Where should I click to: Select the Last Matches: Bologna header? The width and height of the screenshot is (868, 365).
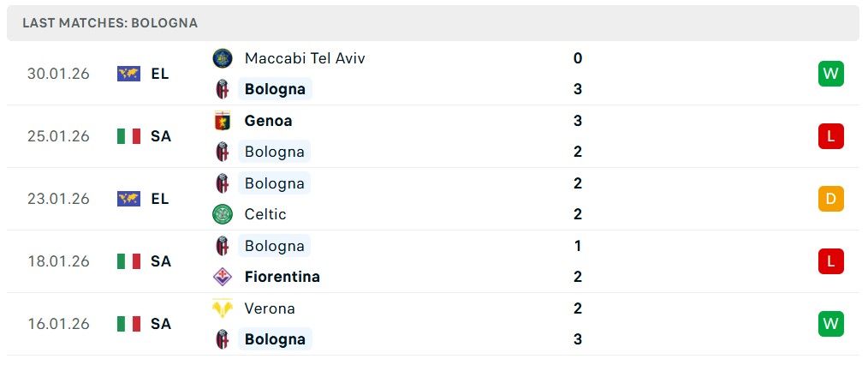[x=110, y=23]
